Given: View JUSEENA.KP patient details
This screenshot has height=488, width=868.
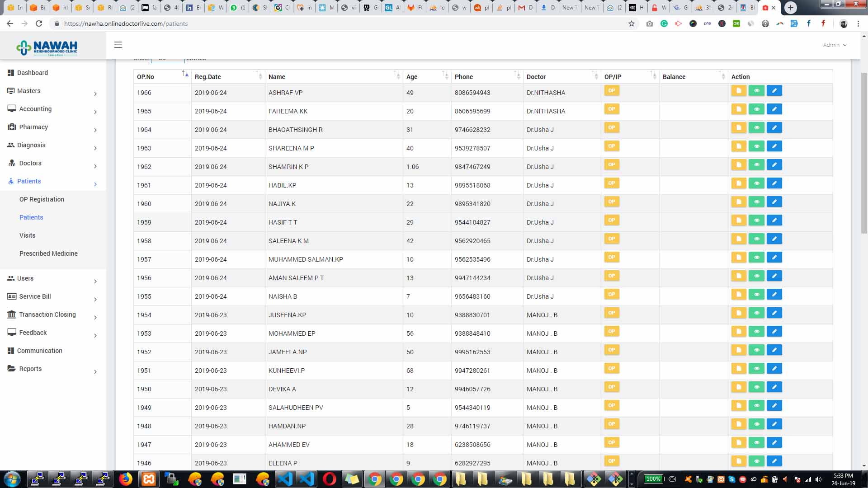Looking at the screenshot, I should pos(756,313).
